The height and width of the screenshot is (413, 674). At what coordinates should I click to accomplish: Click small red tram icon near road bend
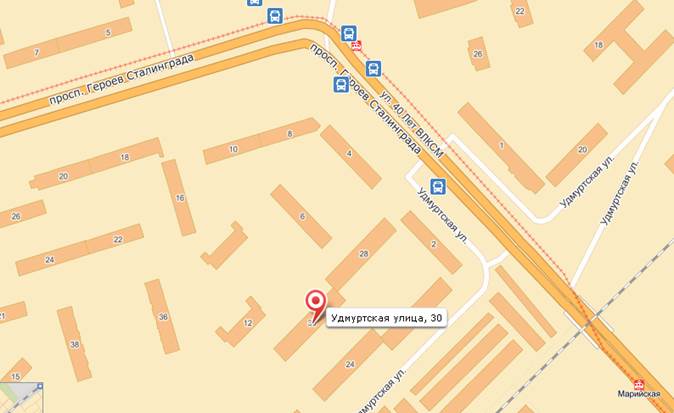coord(356,46)
